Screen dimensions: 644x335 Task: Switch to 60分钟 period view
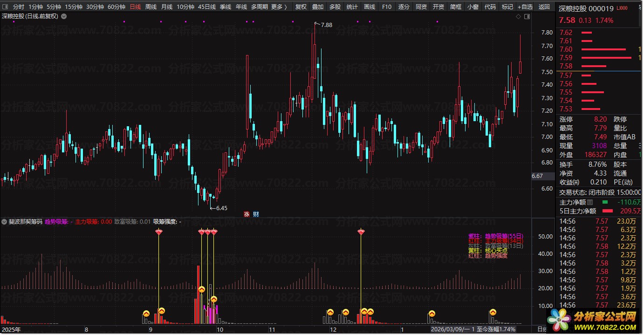[116, 7]
